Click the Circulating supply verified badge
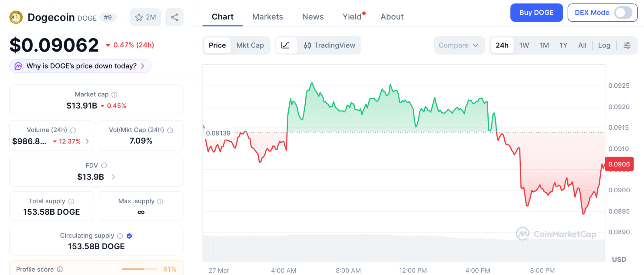 129,236
